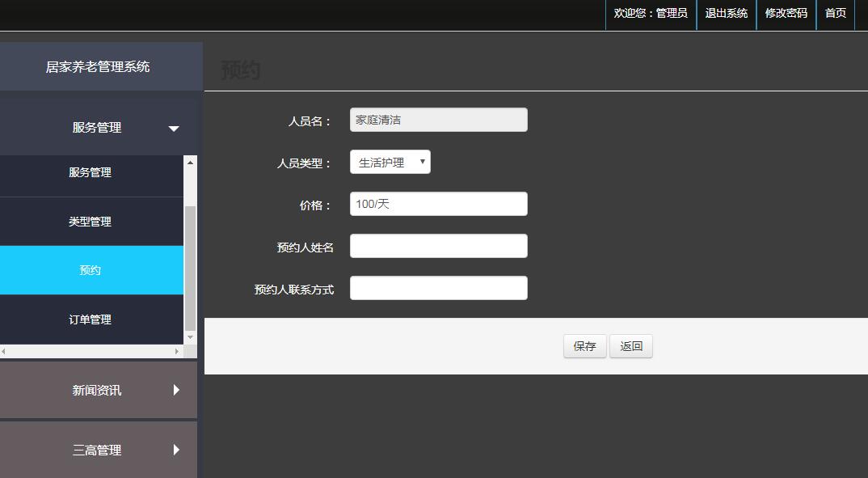
Task: Go to 订单管理 in sidebar
Action: 90,319
